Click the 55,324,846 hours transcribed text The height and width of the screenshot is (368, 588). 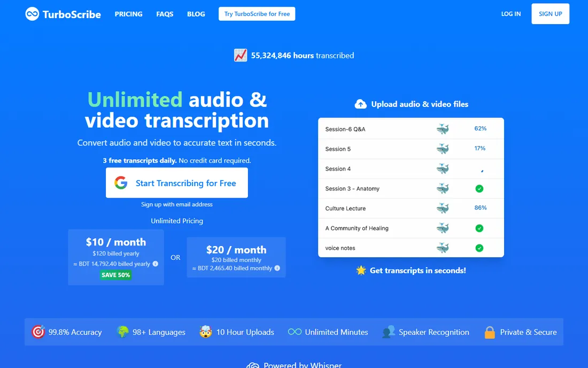(x=302, y=56)
